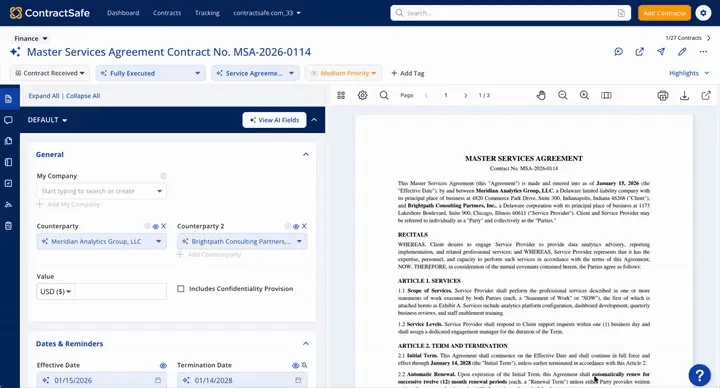Click the contract Value amount field
The image size is (720, 388).
121,292
